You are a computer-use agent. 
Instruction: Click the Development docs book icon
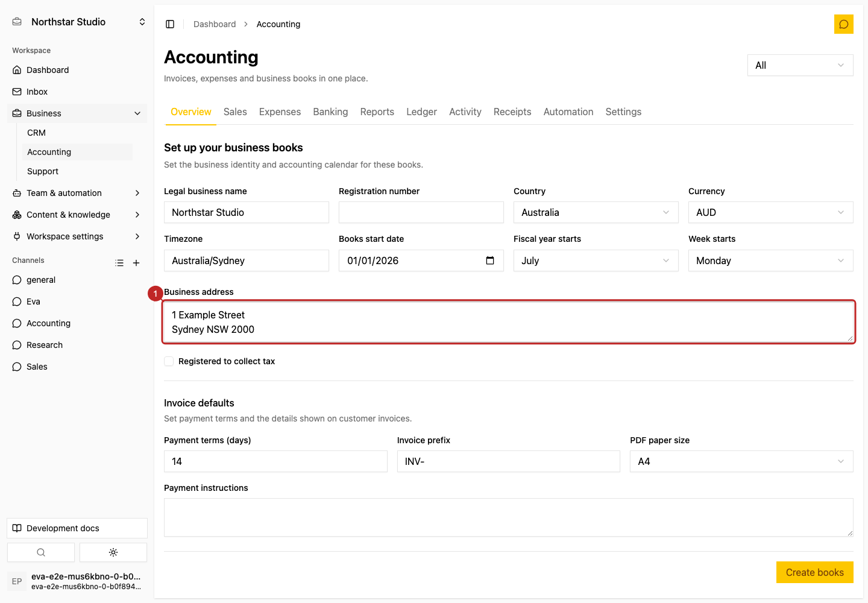point(17,528)
